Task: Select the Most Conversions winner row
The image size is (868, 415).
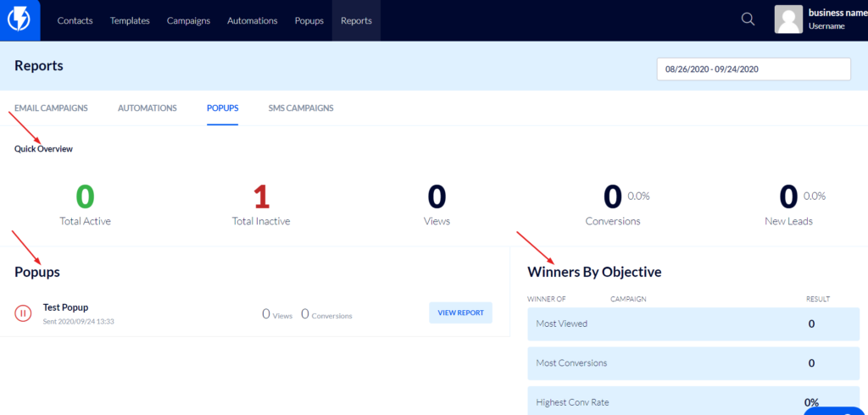Action: click(x=693, y=363)
